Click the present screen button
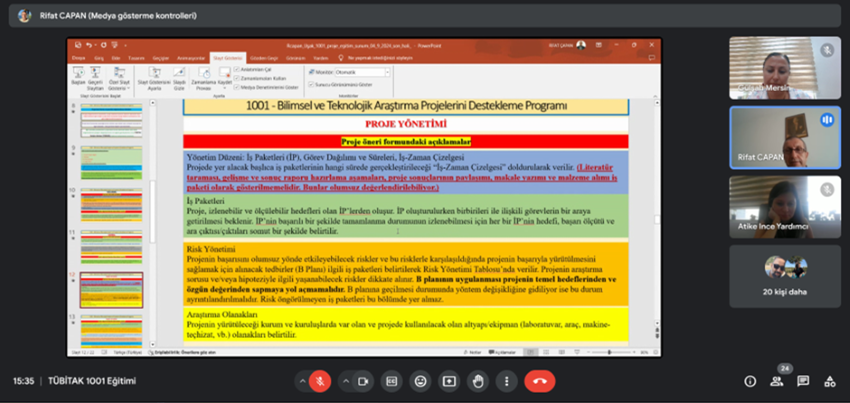 (450, 381)
